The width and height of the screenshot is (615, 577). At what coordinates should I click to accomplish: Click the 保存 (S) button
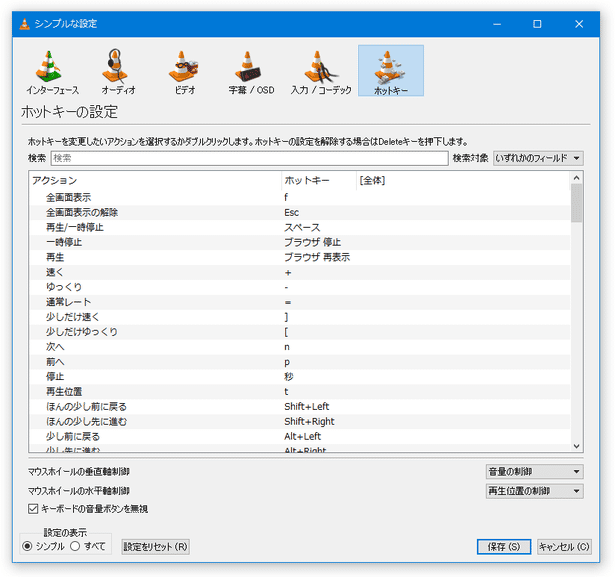[503, 547]
